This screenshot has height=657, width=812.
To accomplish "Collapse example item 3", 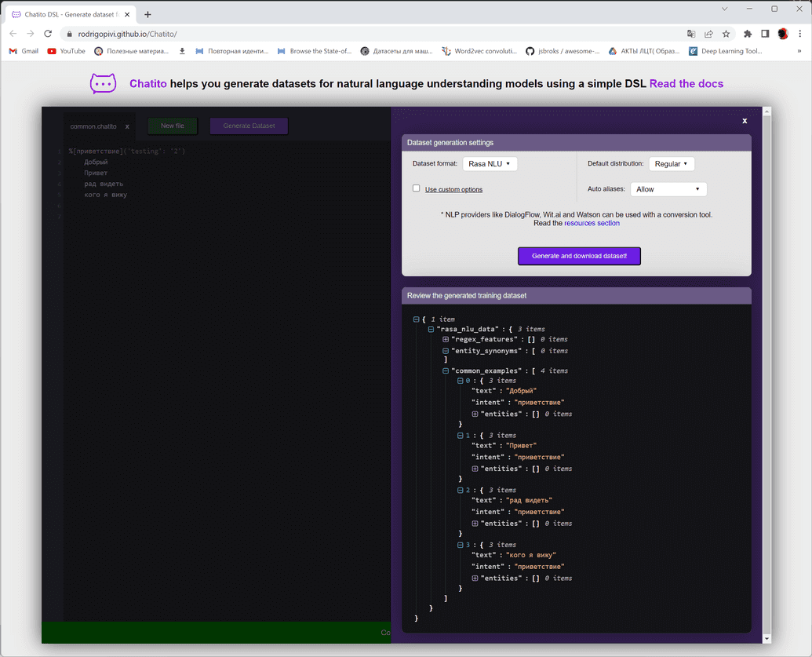I will pos(460,545).
